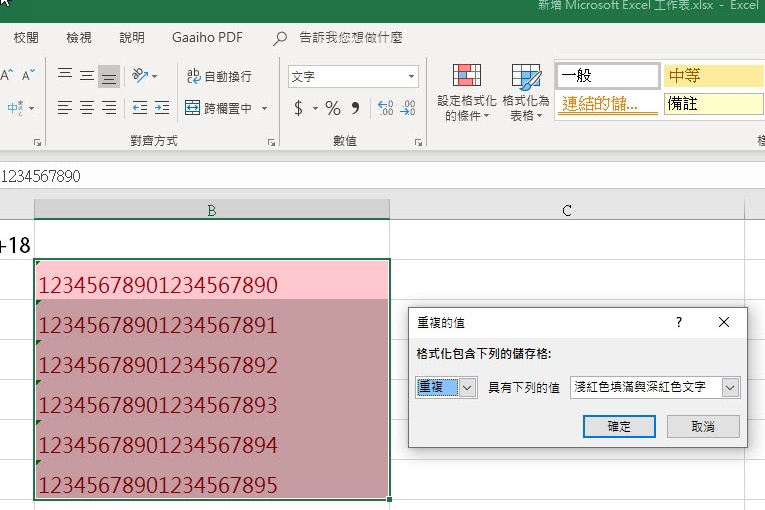
Task: Select the column B header
Action: [x=212, y=210]
